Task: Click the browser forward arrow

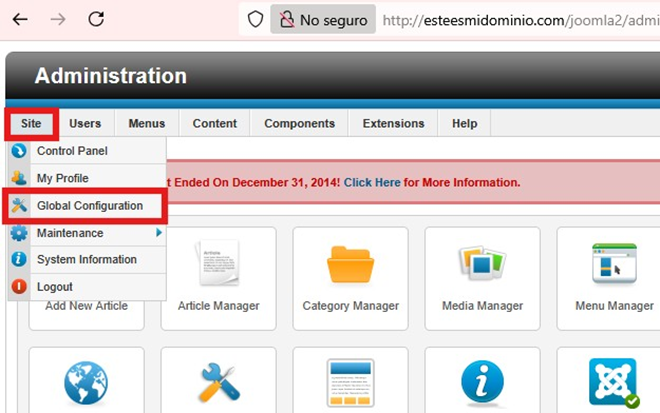Action: [58, 19]
